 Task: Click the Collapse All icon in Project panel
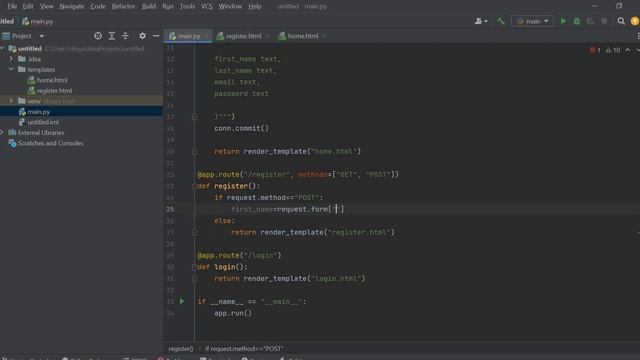(x=125, y=36)
